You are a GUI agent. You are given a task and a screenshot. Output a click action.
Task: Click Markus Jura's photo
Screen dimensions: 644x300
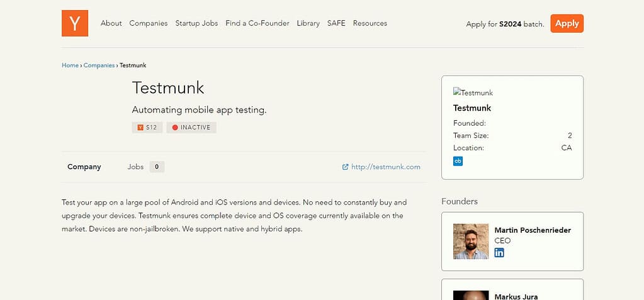point(471,295)
